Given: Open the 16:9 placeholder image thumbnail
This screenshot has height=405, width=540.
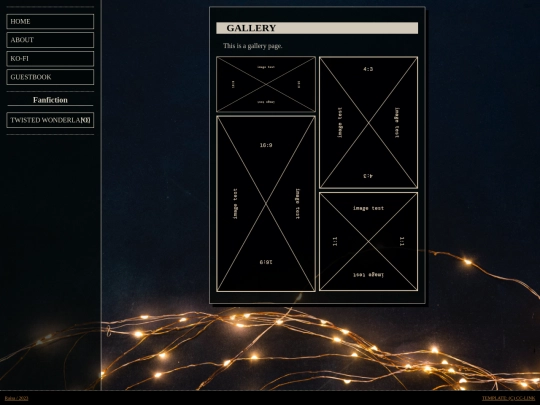Looking at the screenshot, I should click(x=266, y=204).
